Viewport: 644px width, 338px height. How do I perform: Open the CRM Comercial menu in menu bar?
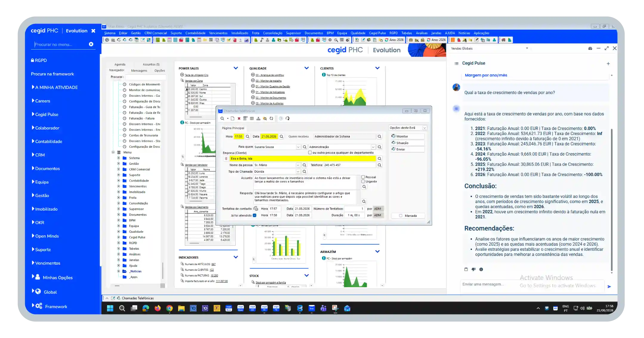point(156,33)
